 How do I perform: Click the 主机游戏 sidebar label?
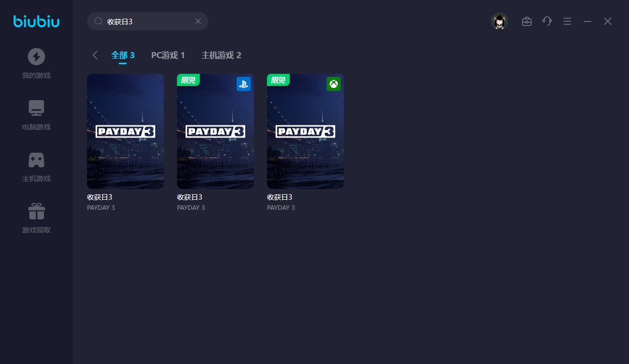36,179
